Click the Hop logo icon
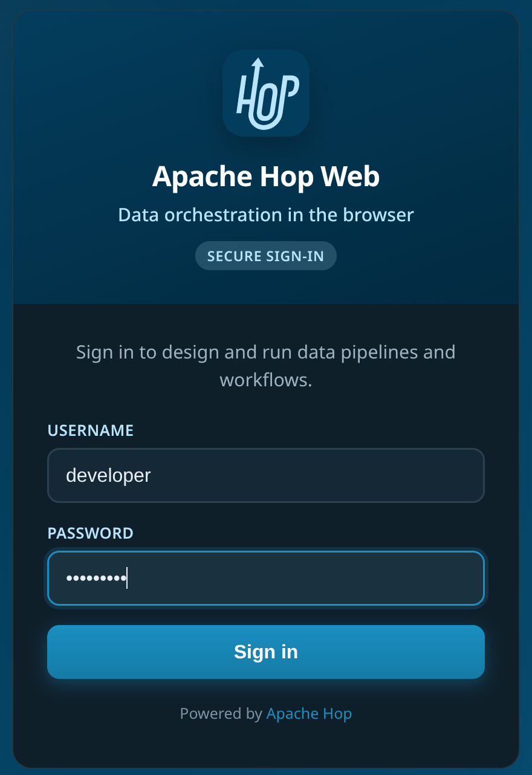This screenshot has height=775, width=532. (x=266, y=93)
